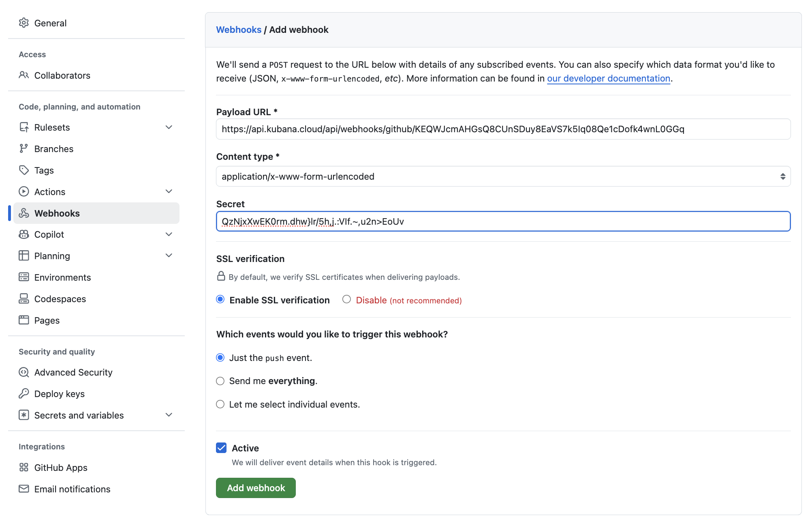Open the Content type dropdown
Screen dimensions: 812x524
[503, 176]
